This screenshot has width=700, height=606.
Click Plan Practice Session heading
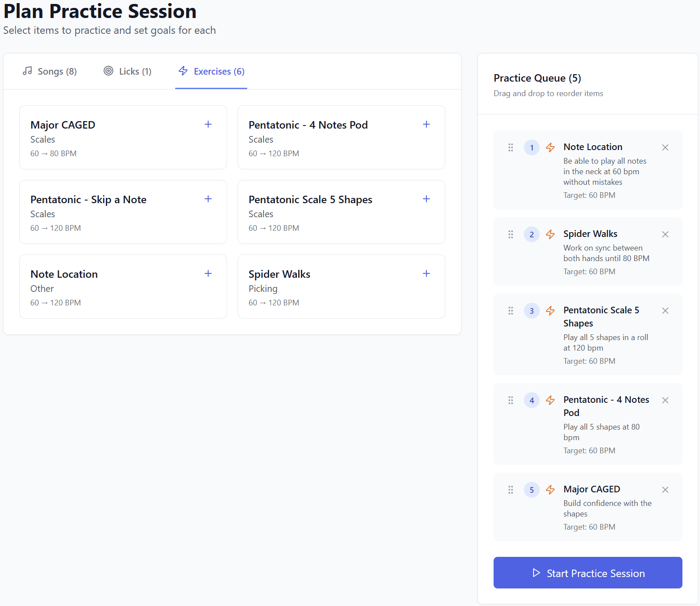point(100,11)
